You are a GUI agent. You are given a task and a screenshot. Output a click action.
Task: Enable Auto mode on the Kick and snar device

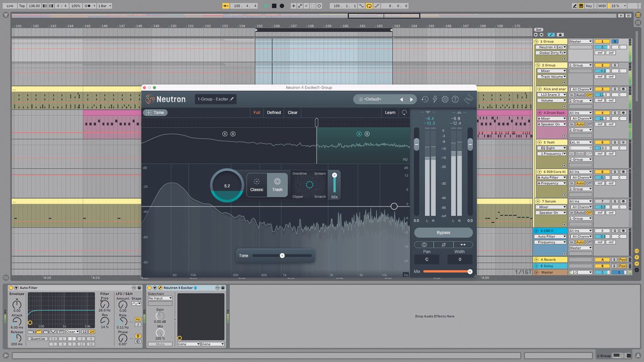(580, 95)
